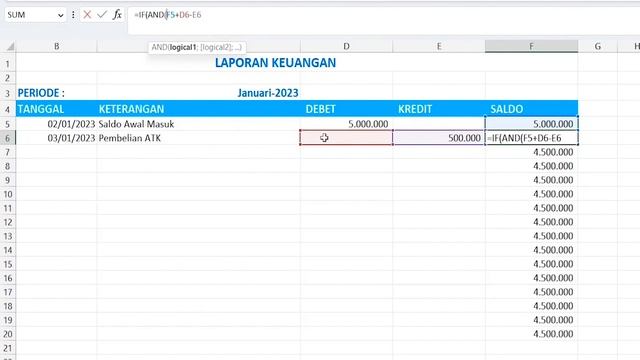Viewport: 640px width, 360px height.
Task: Select column F header
Action: [x=531, y=46]
